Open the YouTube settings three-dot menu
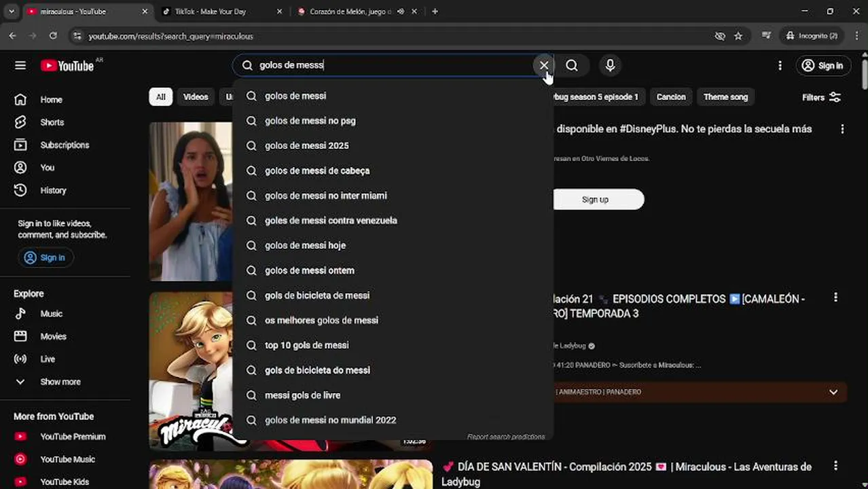The image size is (868, 489). click(x=780, y=65)
